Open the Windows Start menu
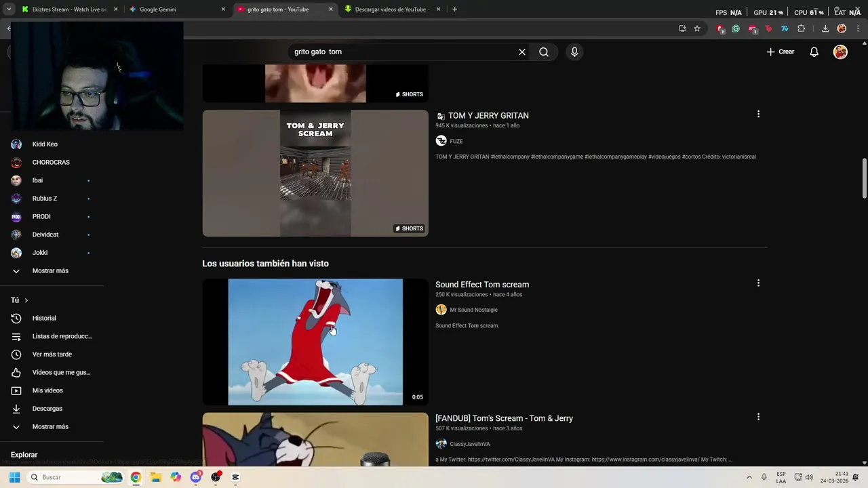Viewport: 868px width, 488px height. tap(14, 477)
